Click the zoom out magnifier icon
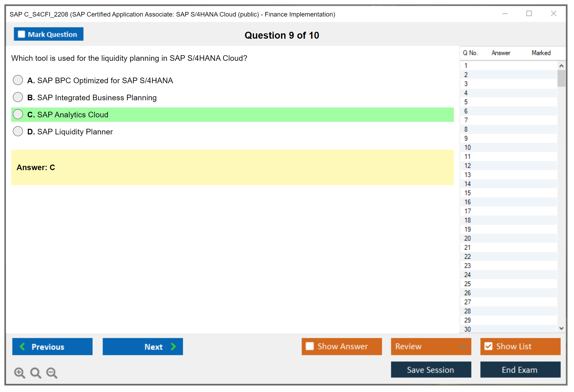Screen dimensions: 574x392 pos(52,373)
